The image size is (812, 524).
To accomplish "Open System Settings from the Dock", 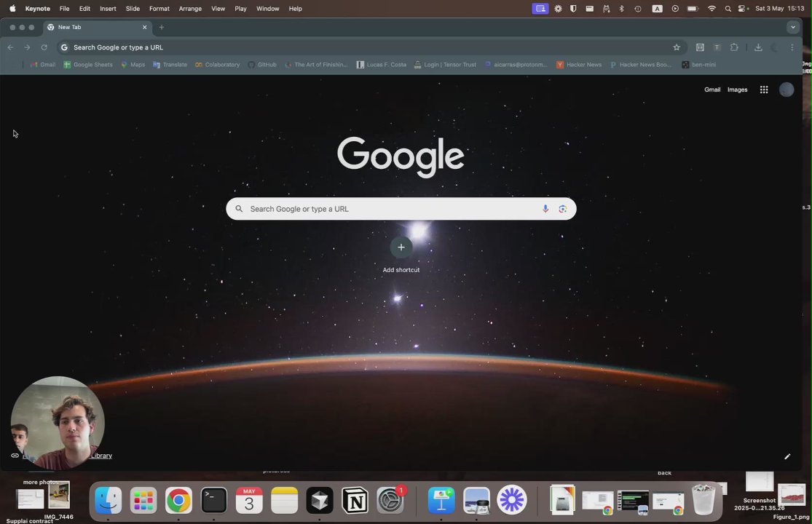I will pos(390,500).
